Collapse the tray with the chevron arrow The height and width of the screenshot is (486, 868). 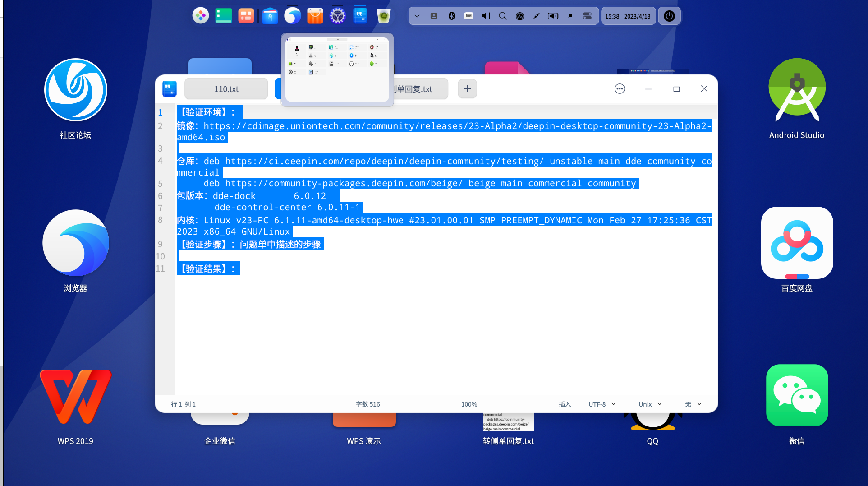point(417,16)
